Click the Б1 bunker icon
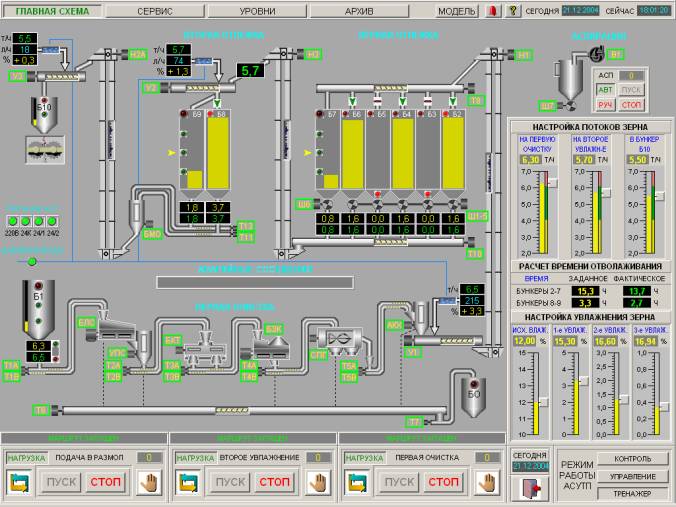676x507 pixels. coord(38,312)
